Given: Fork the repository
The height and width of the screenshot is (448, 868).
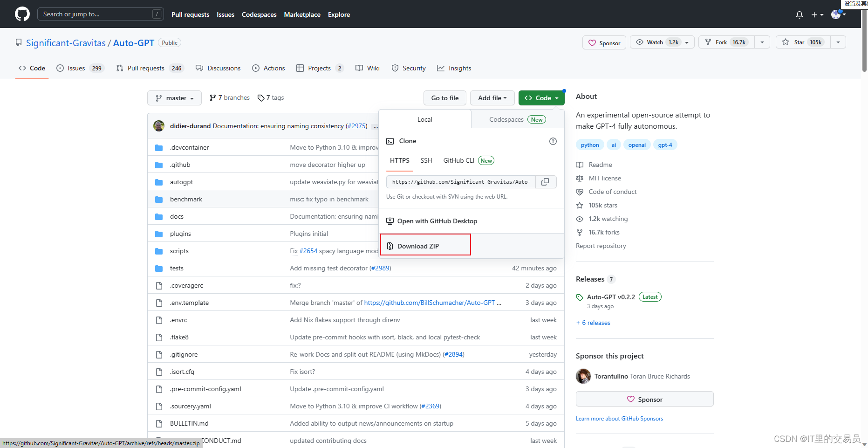Looking at the screenshot, I should point(726,42).
